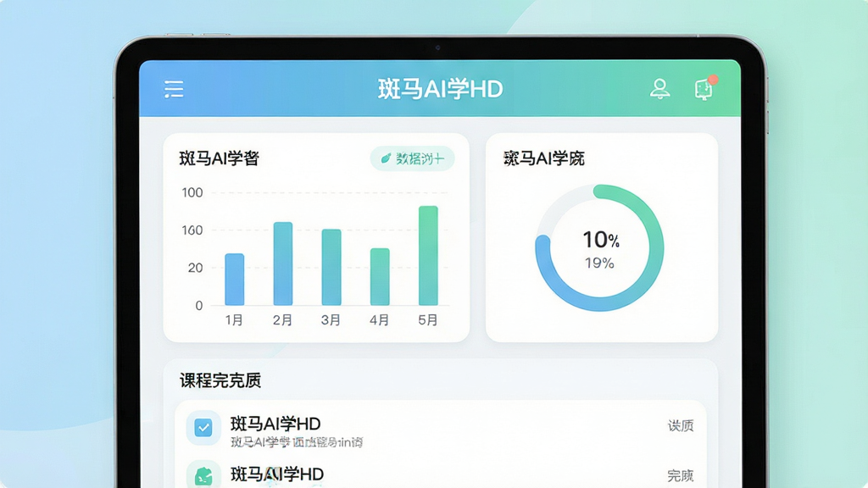The image size is (868, 488).
Task: Select the 1月 bar in chart
Action: [x=234, y=280]
